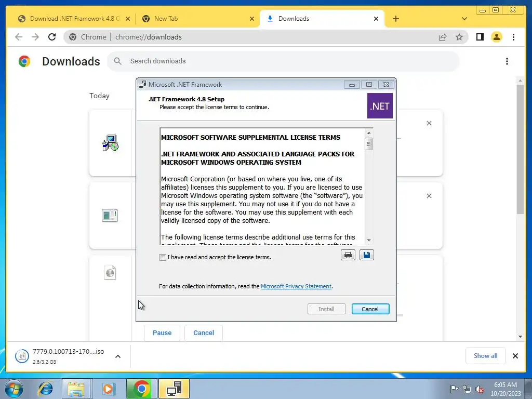This screenshot has width=532, height=399.
Task: Open the clock showing 6:05 AM
Action: (505, 389)
